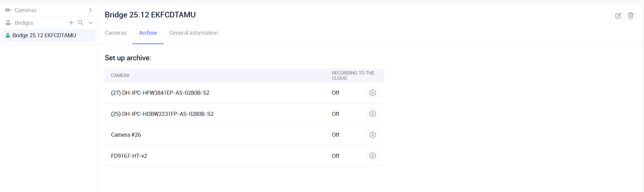Collapse the Bridges section chevron
The height and width of the screenshot is (192, 644).
(x=90, y=23)
